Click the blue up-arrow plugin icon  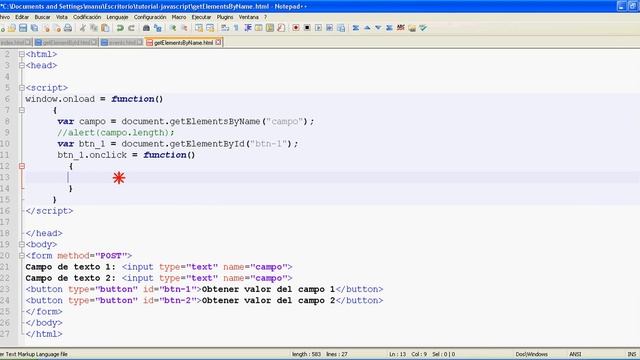(367, 28)
